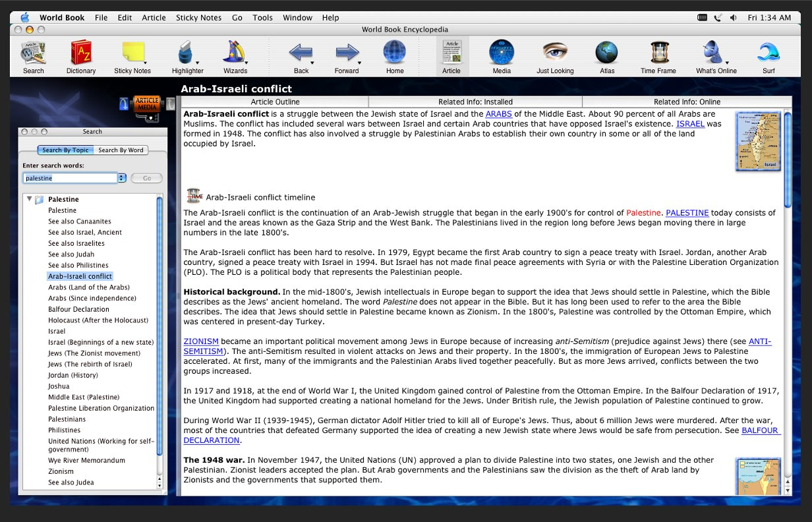Click the Israel map thumbnail at the top

tap(758, 142)
